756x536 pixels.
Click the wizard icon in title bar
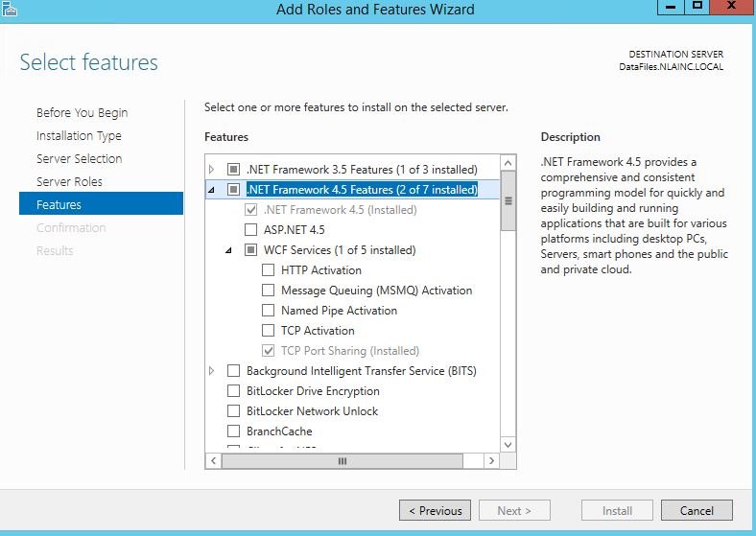[x=9, y=9]
